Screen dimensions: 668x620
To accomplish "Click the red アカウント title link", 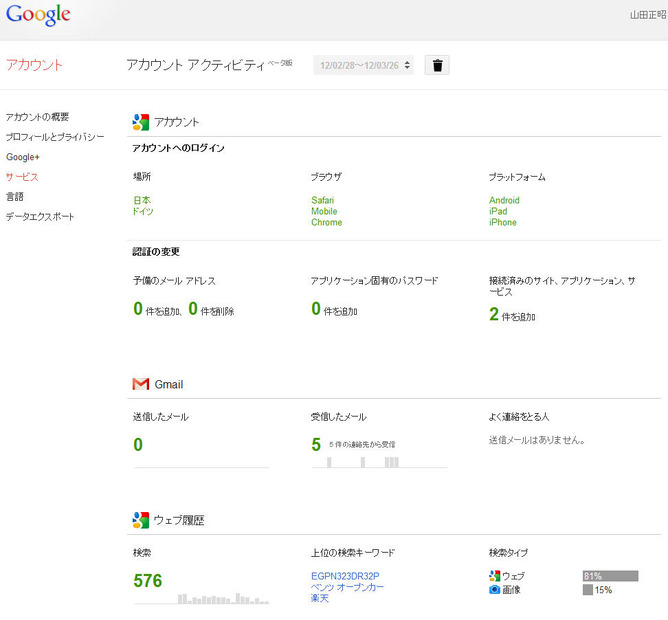I will click(x=34, y=65).
